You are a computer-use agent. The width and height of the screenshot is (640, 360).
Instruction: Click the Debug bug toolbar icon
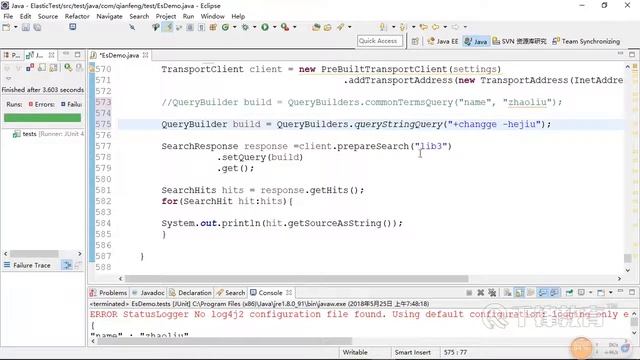pyautogui.click(x=245, y=27)
